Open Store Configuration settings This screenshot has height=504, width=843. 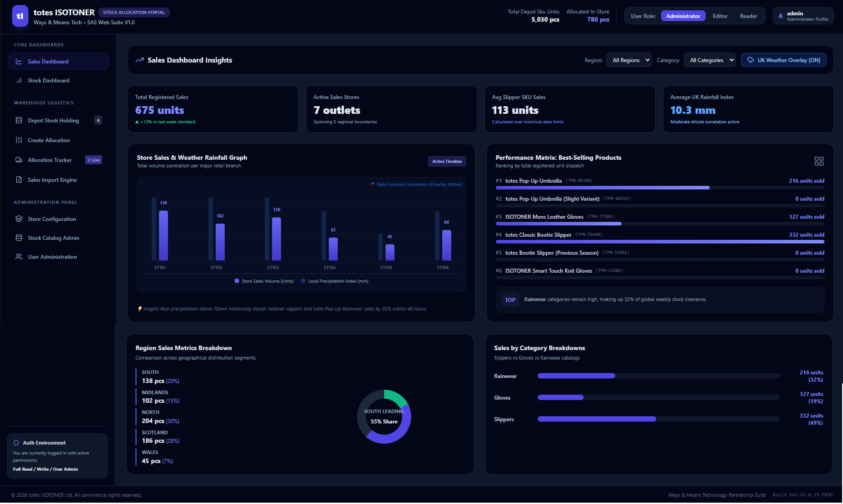point(59,219)
